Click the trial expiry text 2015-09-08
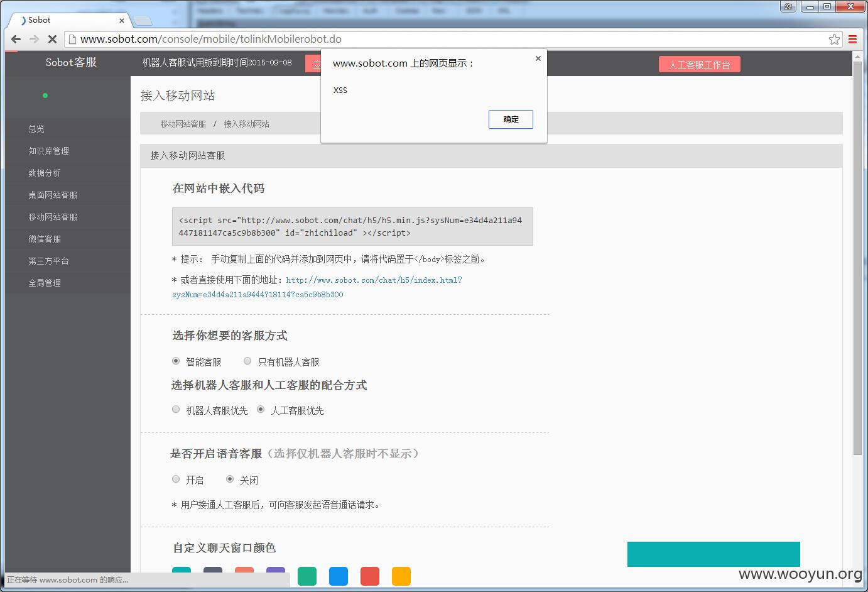 click(x=217, y=62)
